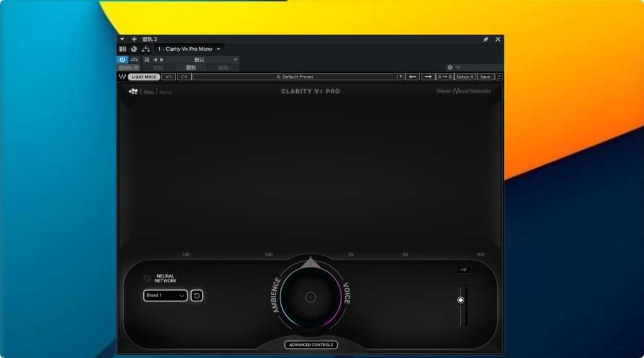Viewport: 644px width, 358px height.
Task: Click the A: Default Preset name field
Action: tap(294, 77)
